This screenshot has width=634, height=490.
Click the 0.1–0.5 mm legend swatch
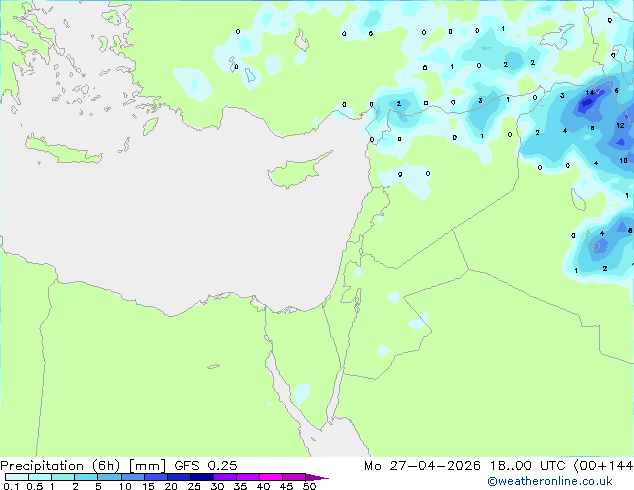click(x=17, y=477)
